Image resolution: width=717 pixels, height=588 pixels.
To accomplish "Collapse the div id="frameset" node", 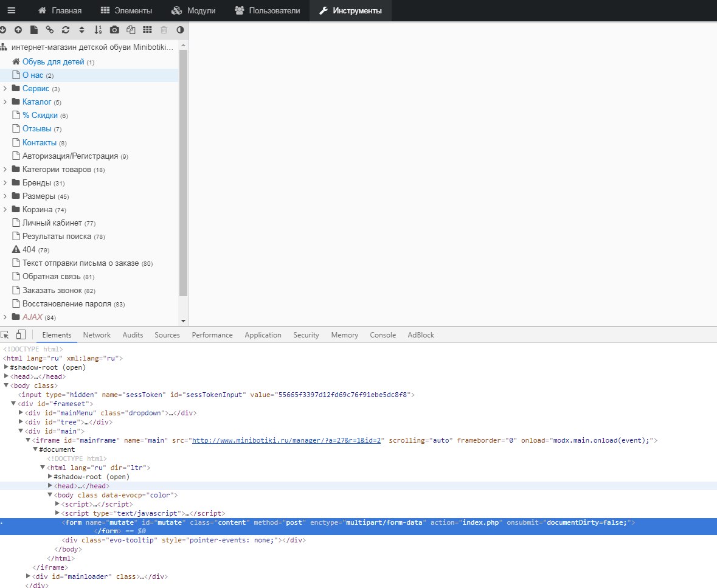I will tap(13, 403).
